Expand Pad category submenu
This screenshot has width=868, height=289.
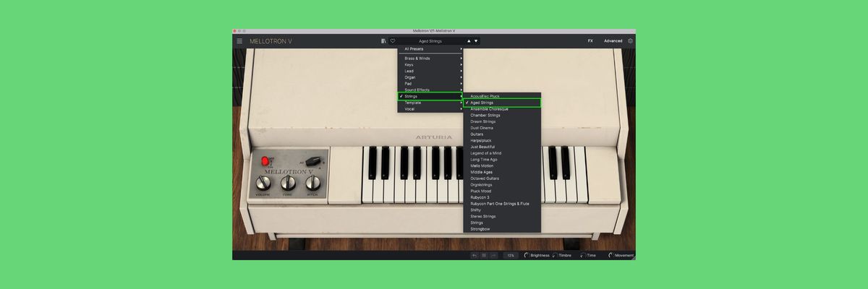430,84
